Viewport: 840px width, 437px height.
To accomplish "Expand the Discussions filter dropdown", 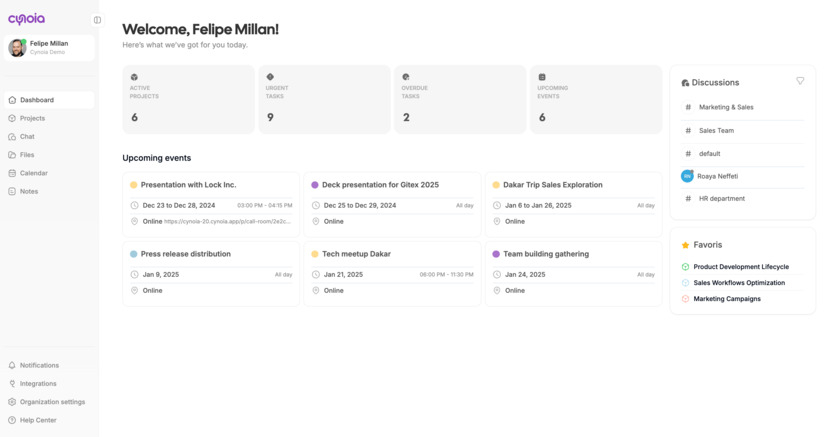I will point(800,81).
